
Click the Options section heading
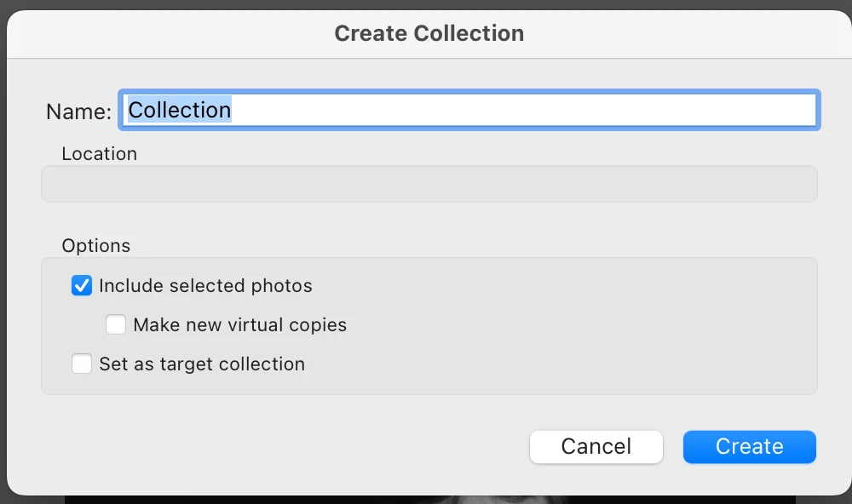(96, 246)
